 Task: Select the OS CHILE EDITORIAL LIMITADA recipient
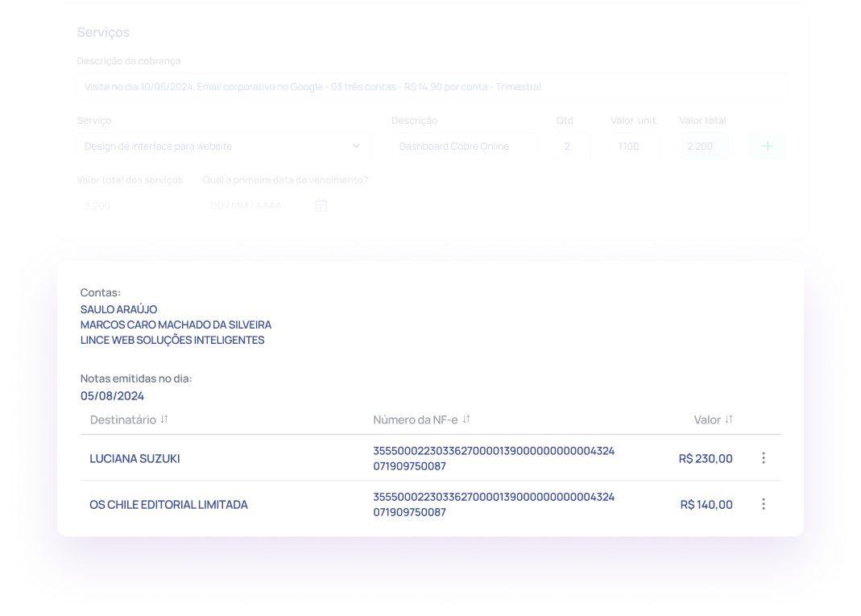pos(168,505)
